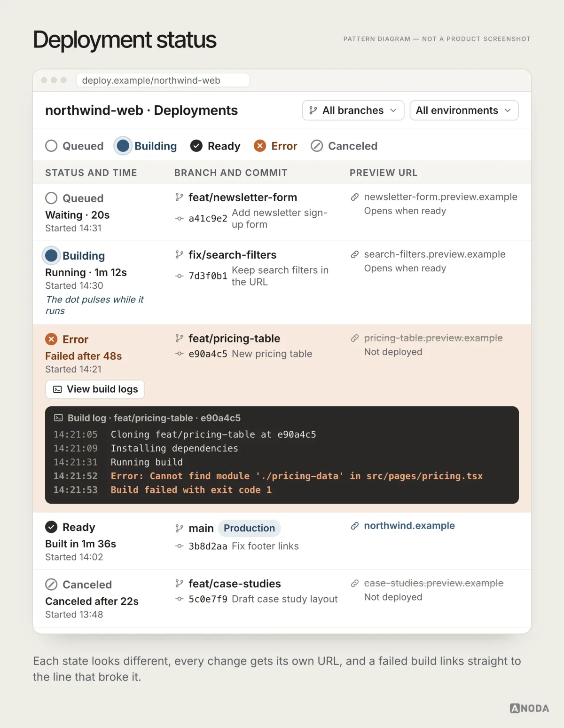This screenshot has width=564, height=728.
Task: Click the deploy.example/northwind-web address bar
Action: pyautogui.click(x=163, y=80)
